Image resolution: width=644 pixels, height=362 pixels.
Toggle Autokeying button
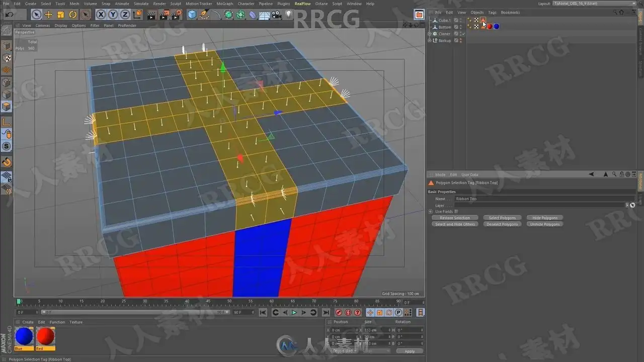click(x=348, y=312)
